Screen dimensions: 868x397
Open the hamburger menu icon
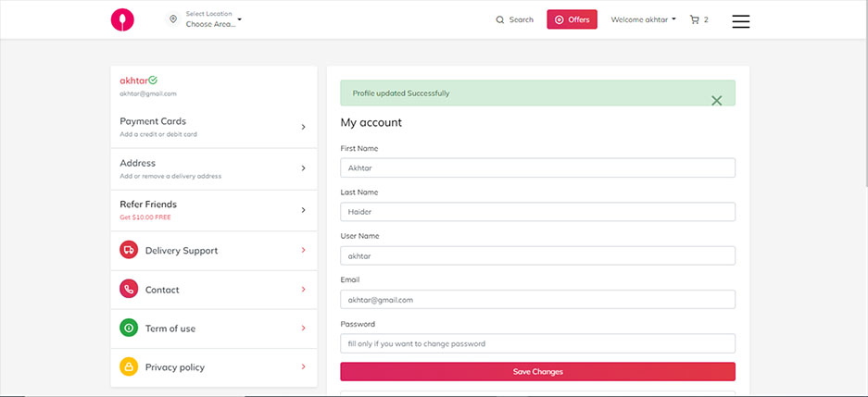[740, 20]
